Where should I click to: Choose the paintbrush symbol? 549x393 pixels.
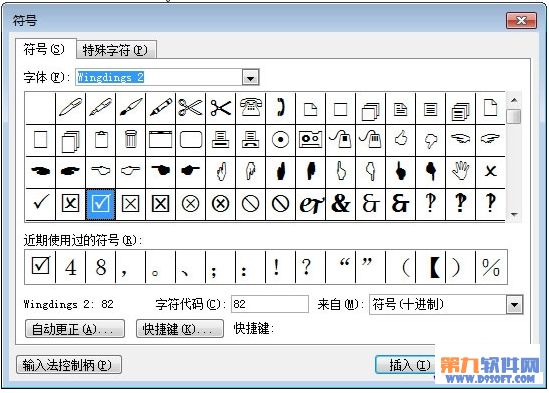coord(131,107)
